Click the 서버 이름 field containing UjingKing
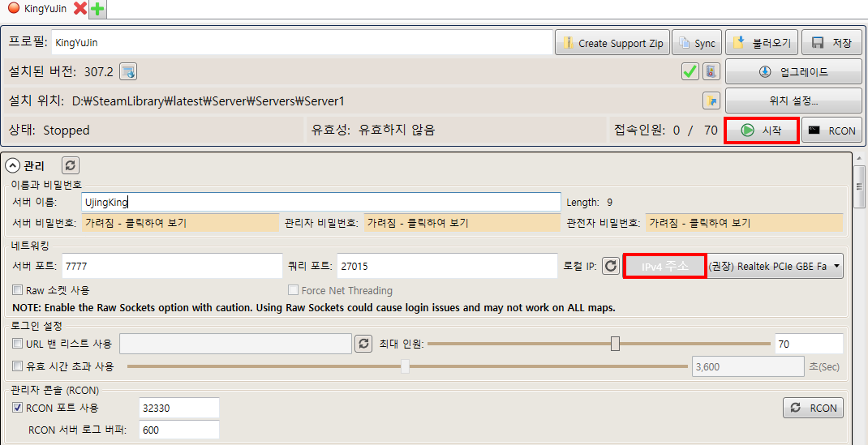Screen dimensions: 868x445 321,203
